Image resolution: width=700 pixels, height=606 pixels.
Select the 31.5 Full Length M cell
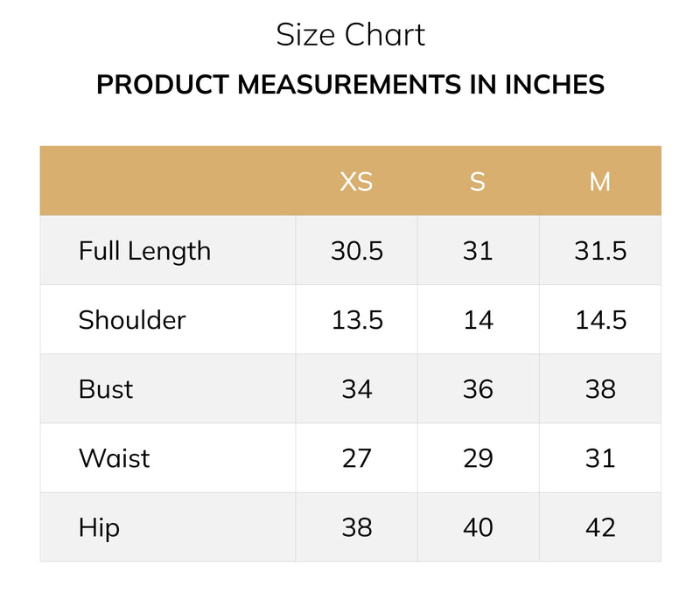[x=600, y=250]
